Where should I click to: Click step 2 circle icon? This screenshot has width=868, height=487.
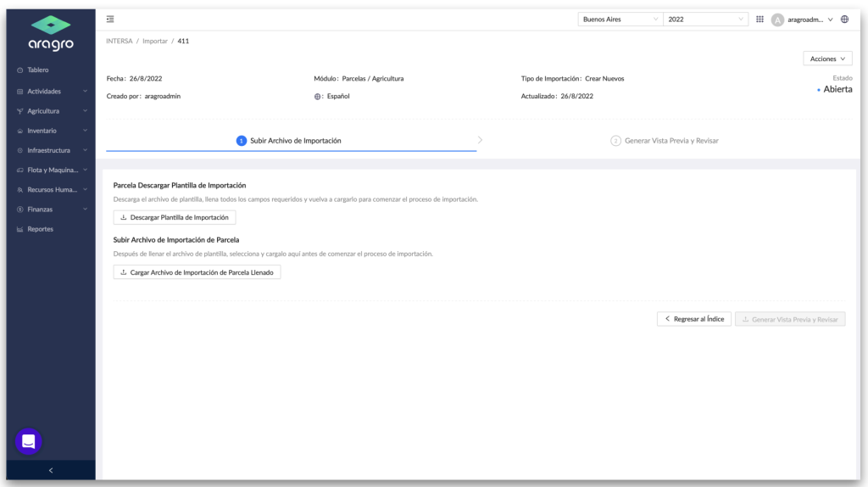615,141
